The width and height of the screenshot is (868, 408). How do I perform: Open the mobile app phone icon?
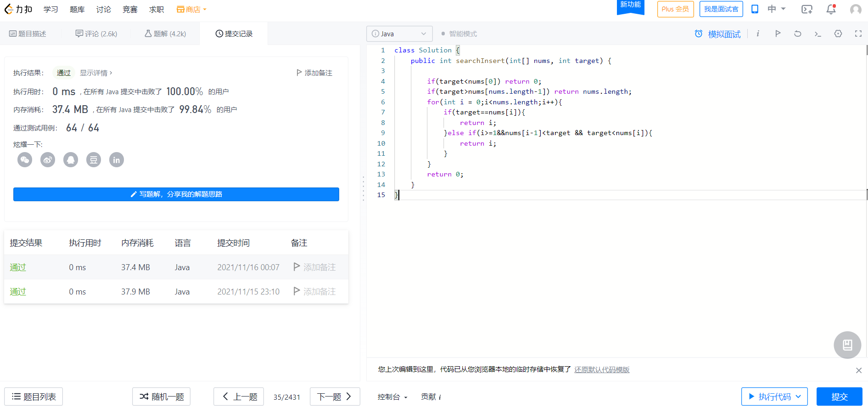pos(755,9)
